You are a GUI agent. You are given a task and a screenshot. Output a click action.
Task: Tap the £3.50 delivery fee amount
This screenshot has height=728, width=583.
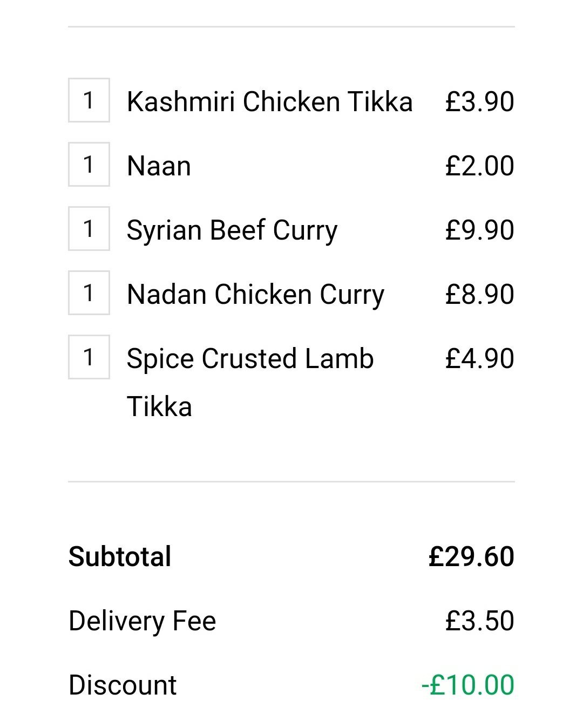[479, 621]
